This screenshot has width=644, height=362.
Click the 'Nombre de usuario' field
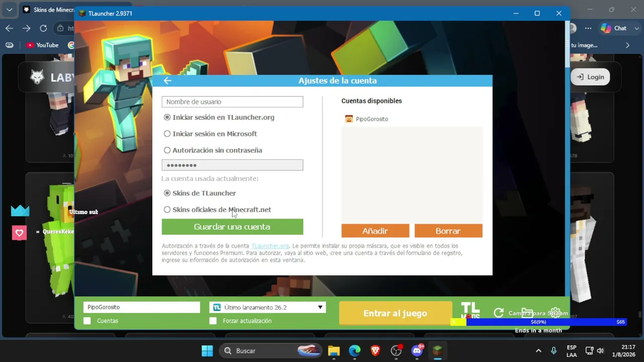click(x=232, y=102)
